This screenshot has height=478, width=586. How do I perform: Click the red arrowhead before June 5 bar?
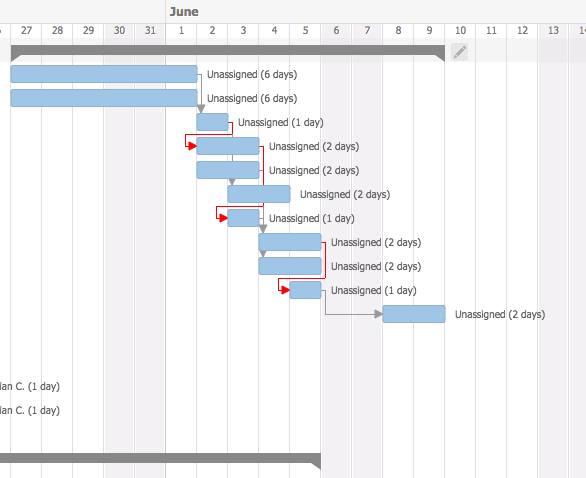pyautogui.click(x=285, y=290)
